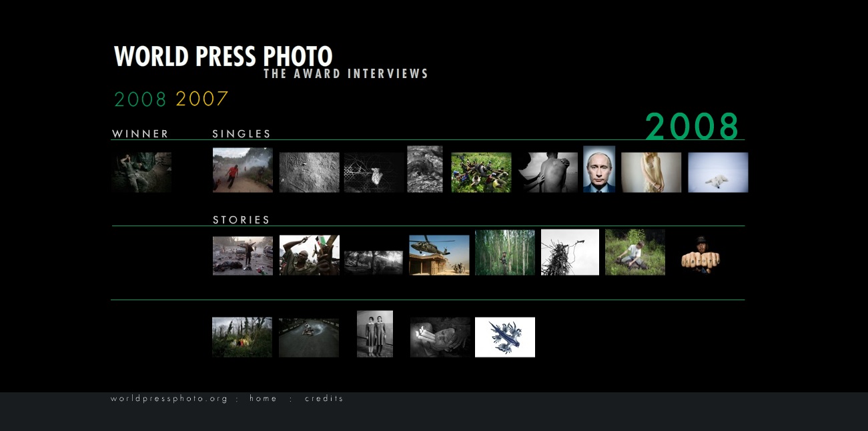The image size is (868, 431).
Task: View the Putin portrait thumbnail
Action: pyautogui.click(x=599, y=169)
